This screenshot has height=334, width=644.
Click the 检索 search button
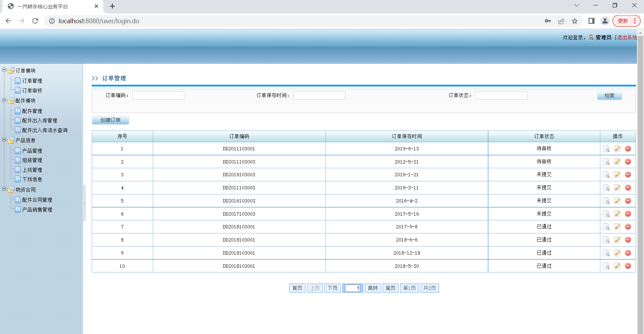click(609, 96)
